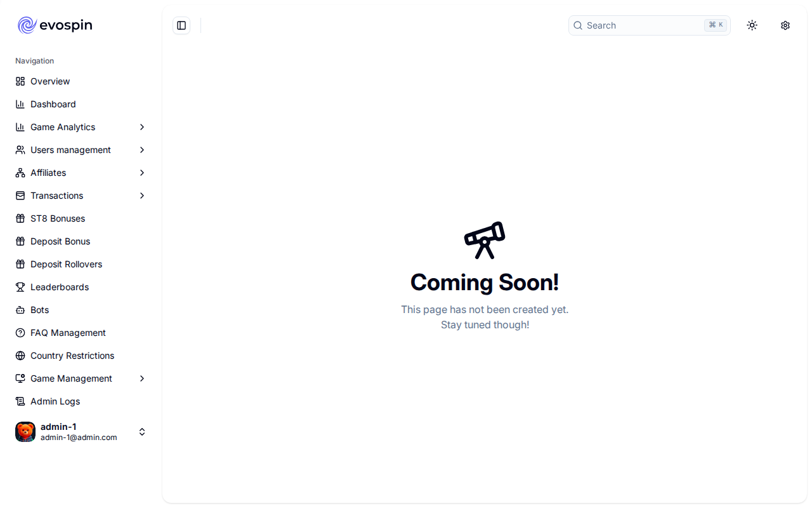The height and width of the screenshot is (508, 812).
Task: Click the 'Stay tuned though!' text
Action: point(485,325)
